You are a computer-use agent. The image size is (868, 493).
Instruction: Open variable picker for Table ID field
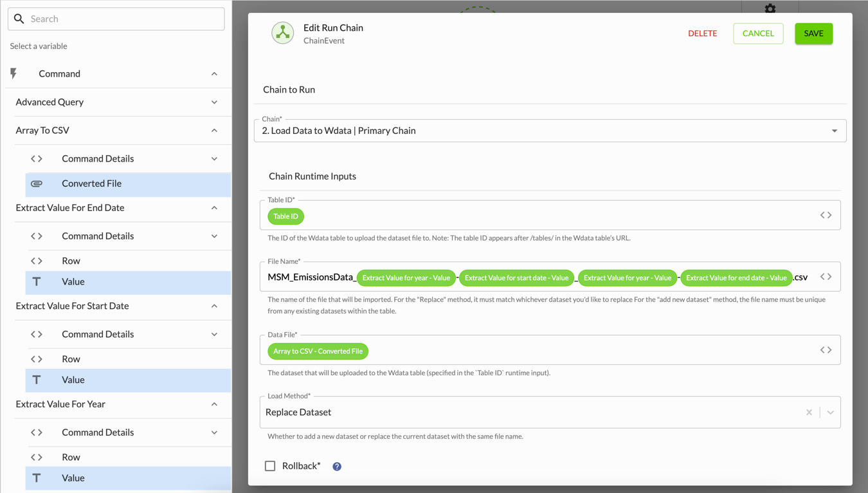(x=826, y=215)
